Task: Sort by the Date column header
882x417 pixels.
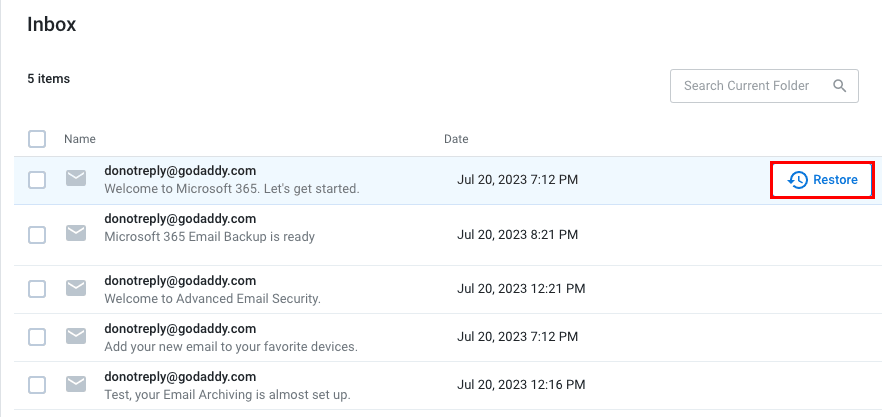Action: pos(456,139)
